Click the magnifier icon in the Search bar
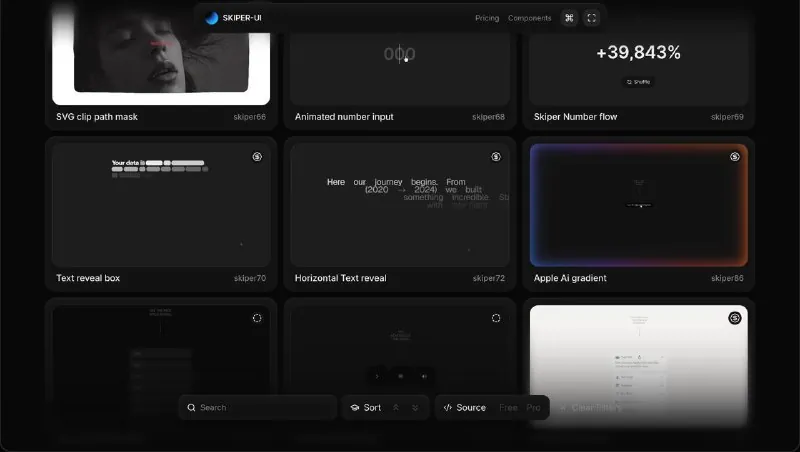 point(191,408)
